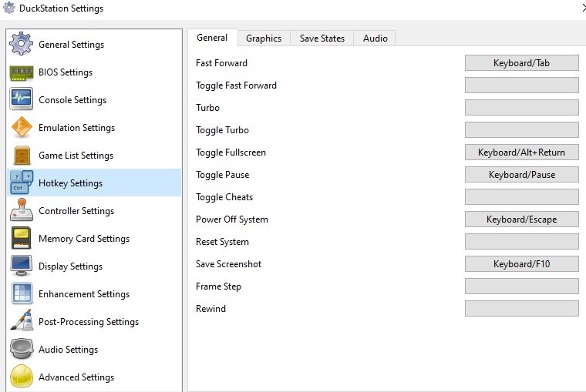Rebind the Keyboard/Escape power off button
586x392 pixels.
522,219
